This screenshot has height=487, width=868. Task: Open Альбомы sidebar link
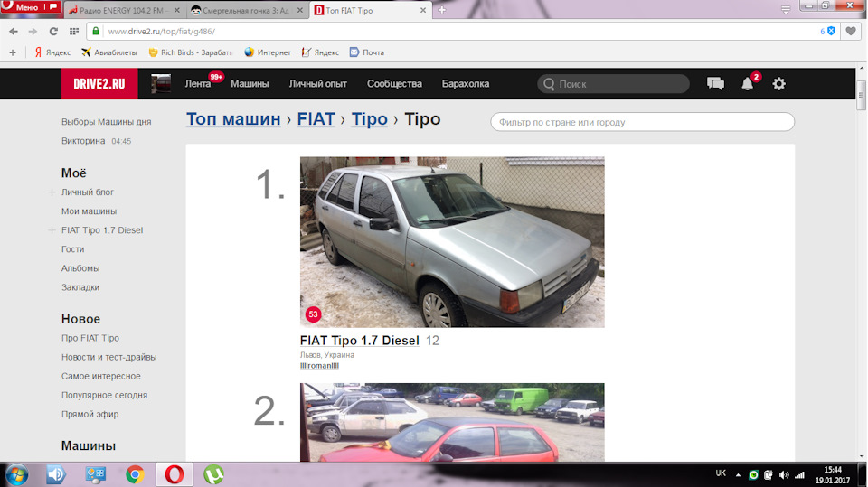pyautogui.click(x=80, y=268)
